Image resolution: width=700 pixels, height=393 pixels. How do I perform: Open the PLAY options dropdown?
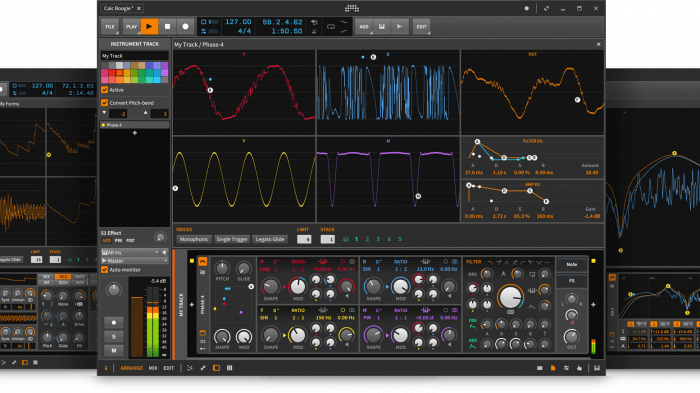[x=131, y=27]
